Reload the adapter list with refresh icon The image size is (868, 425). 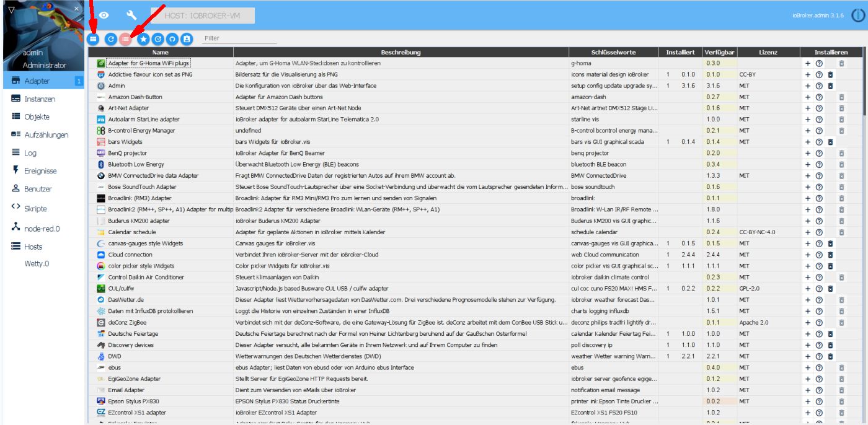tap(110, 38)
